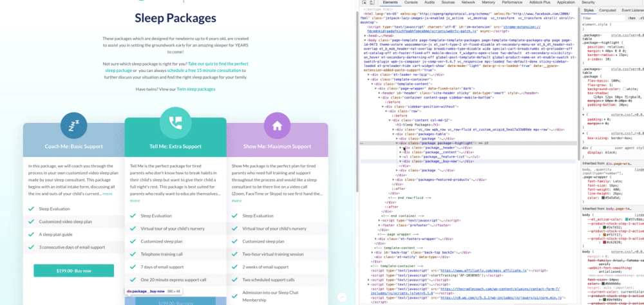Viewport: 644px width, 305px height.
Task: Open the Twin sleep packages link
Action: pyautogui.click(x=196, y=89)
